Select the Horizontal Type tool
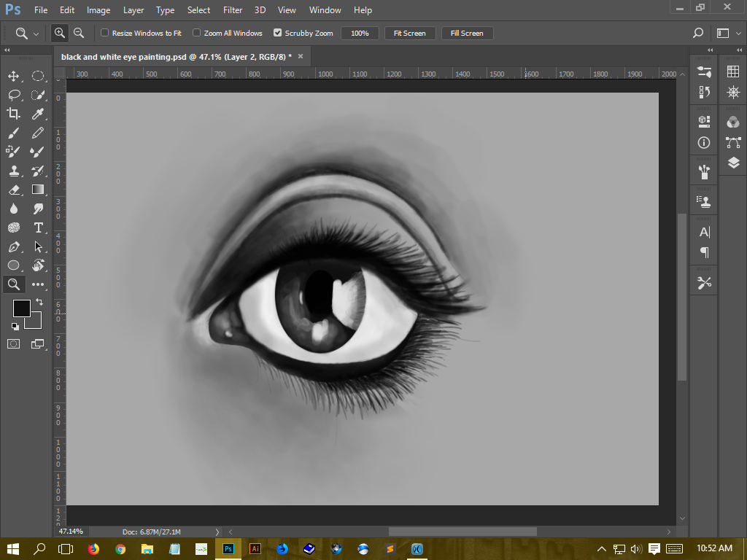Screen dimensions: 747x560 click(x=38, y=227)
